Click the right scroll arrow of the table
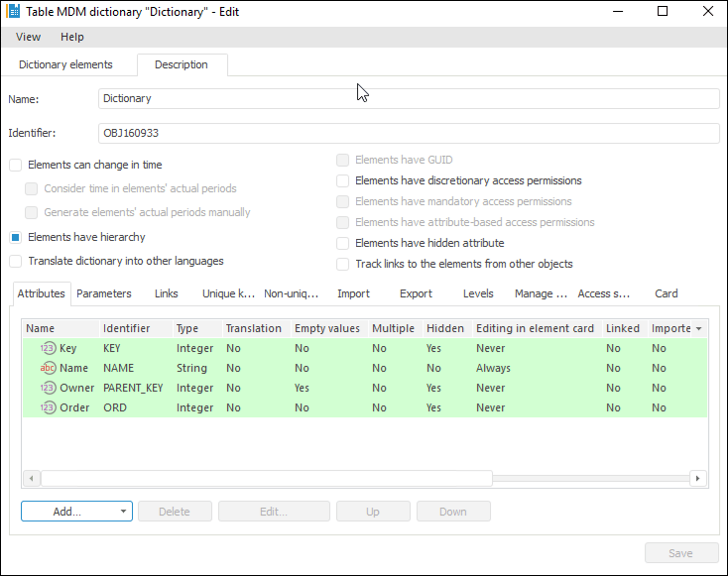Screen dimensions: 728x576 point(698,478)
